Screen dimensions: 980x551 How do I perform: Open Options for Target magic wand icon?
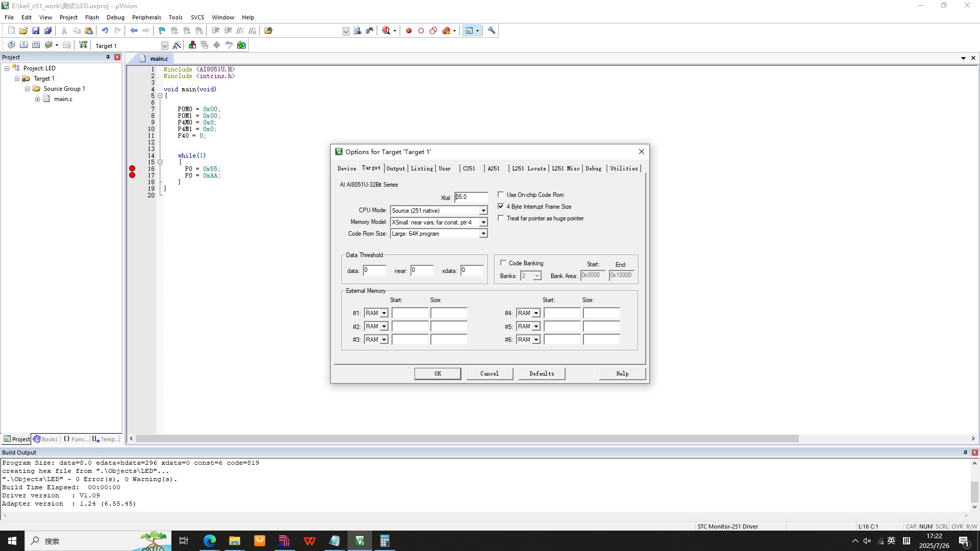click(177, 45)
